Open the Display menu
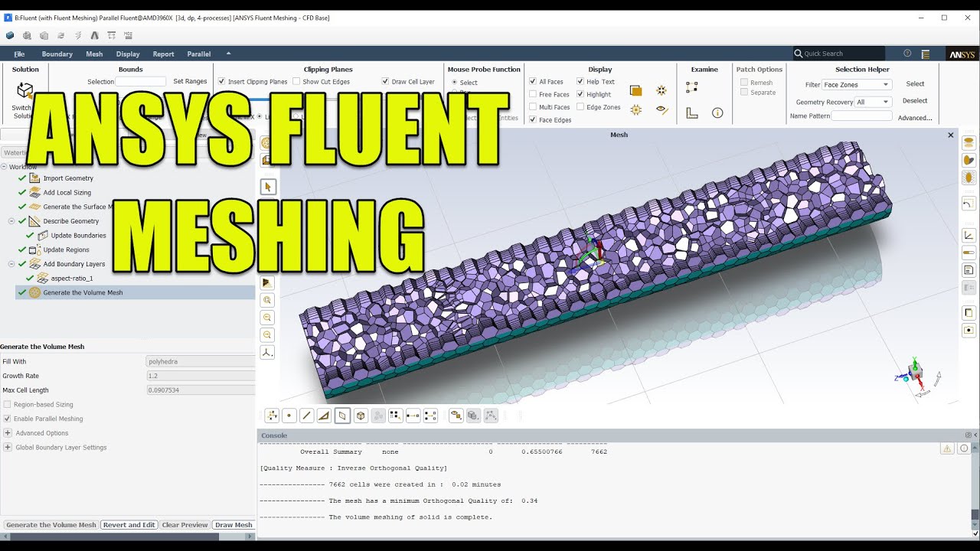The image size is (980, 551). 128,54
